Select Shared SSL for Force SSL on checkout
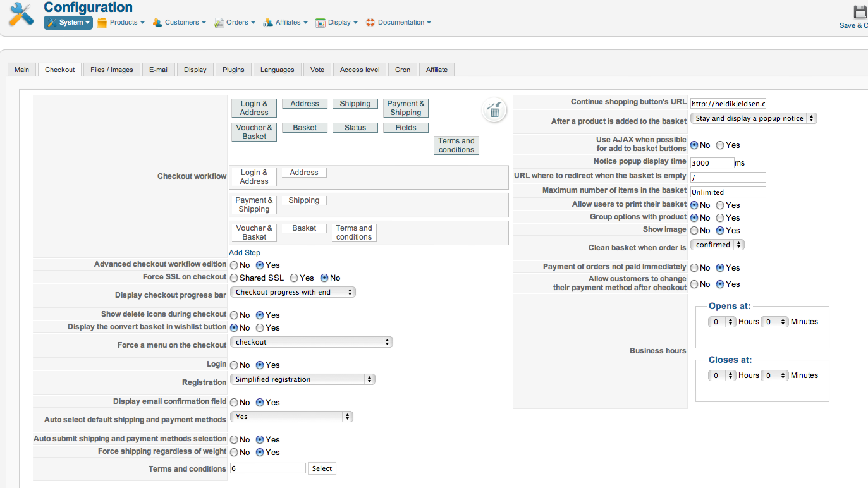Screen dimensions: 868x488 (x=234, y=278)
